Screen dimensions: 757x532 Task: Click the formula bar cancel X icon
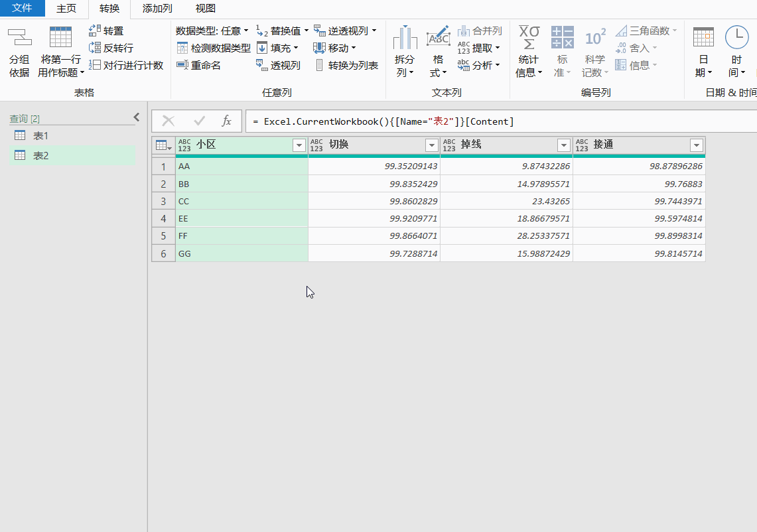[x=168, y=121]
